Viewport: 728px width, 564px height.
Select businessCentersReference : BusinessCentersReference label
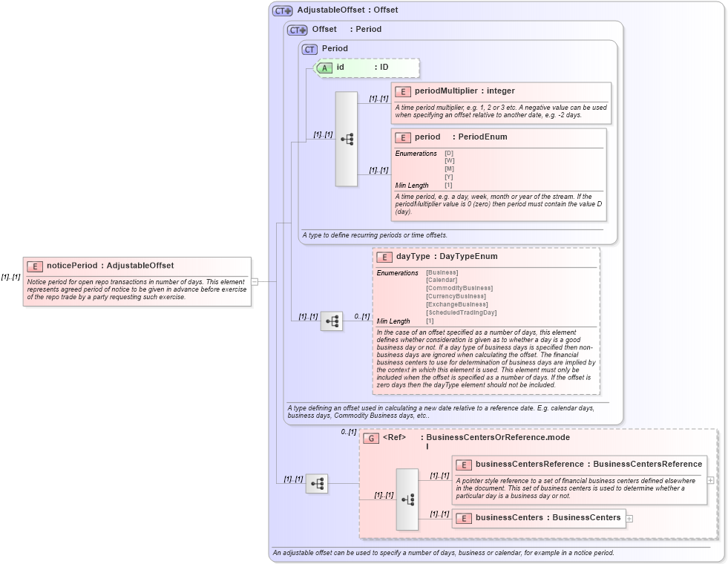pos(588,465)
